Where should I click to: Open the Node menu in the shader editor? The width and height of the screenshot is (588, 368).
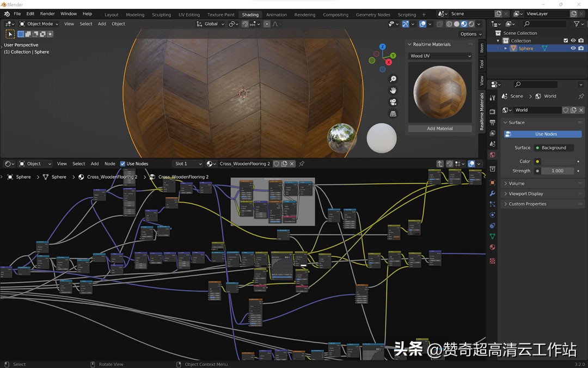pyautogui.click(x=109, y=164)
